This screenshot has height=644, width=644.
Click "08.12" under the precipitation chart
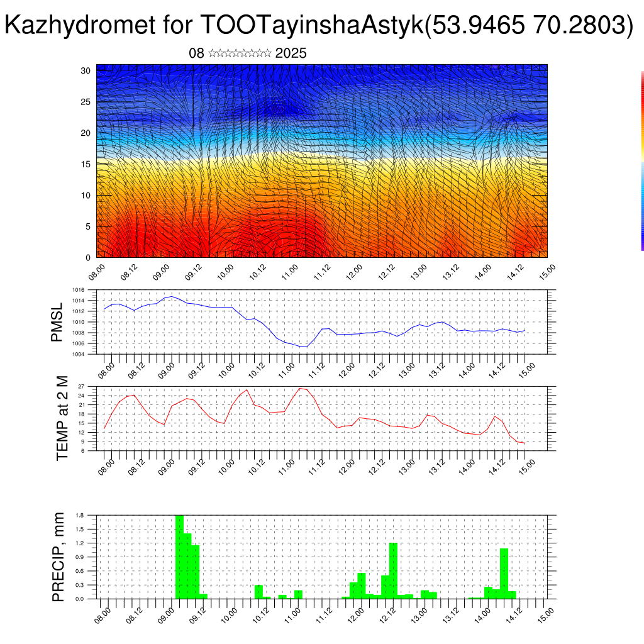(x=135, y=616)
